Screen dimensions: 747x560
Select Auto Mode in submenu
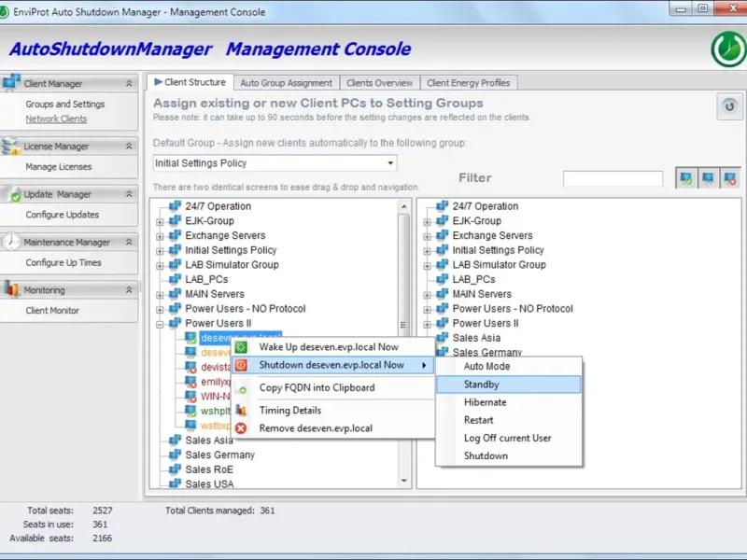[509, 366]
